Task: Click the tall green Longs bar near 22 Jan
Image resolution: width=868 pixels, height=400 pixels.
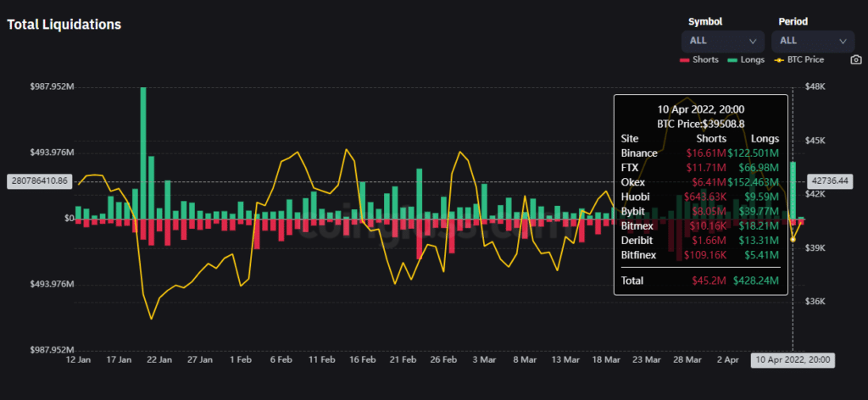Action: [x=143, y=153]
